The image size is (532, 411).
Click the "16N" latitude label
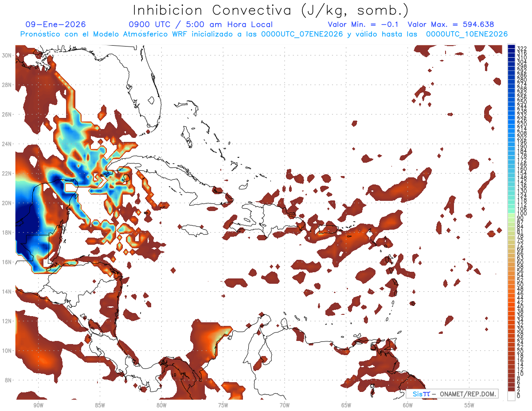coord(8,262)
